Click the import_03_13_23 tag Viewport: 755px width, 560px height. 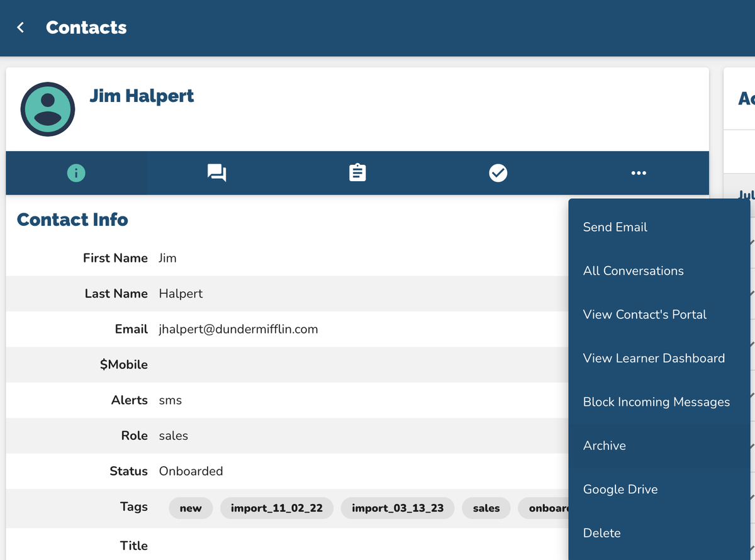[x=398, y=508]
